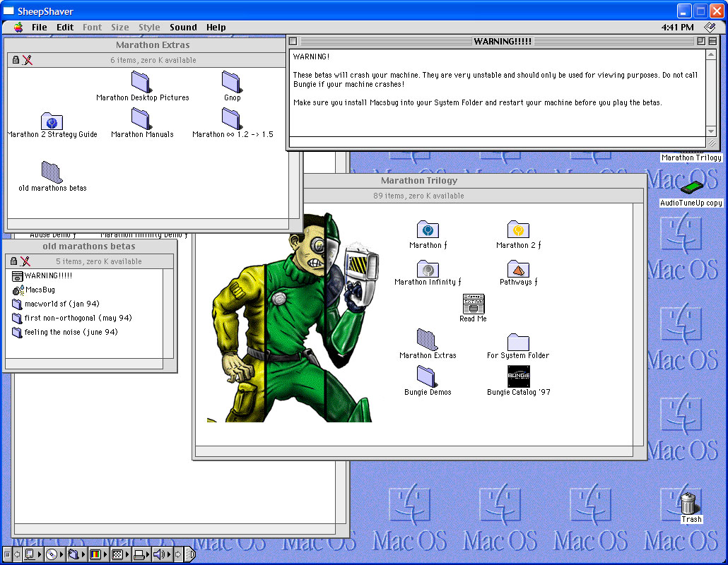This screenshot has height=565, width=728.
Task: Collapse the Control Strip using end tab
Action: (x=189, y=554)
